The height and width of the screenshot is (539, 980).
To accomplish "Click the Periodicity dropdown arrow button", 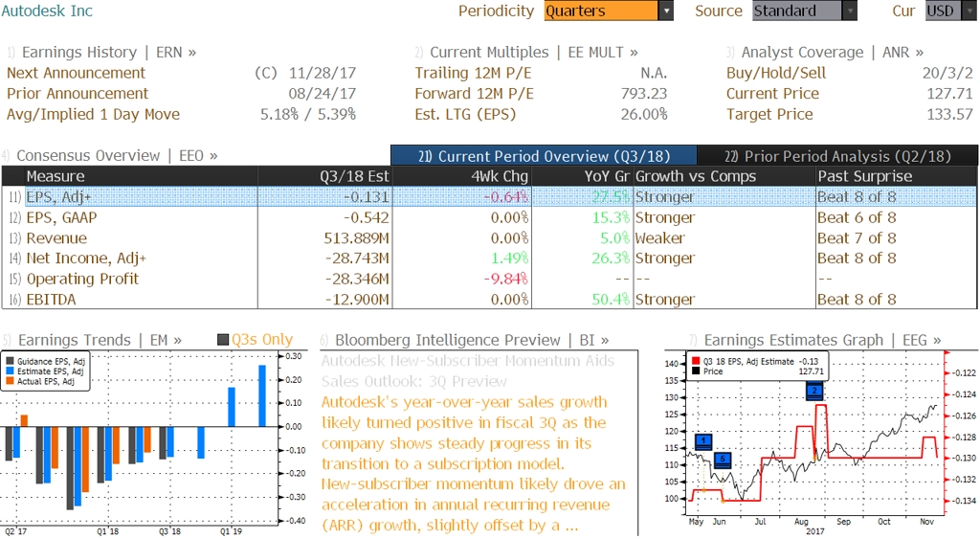I will [x=666, y=11].
